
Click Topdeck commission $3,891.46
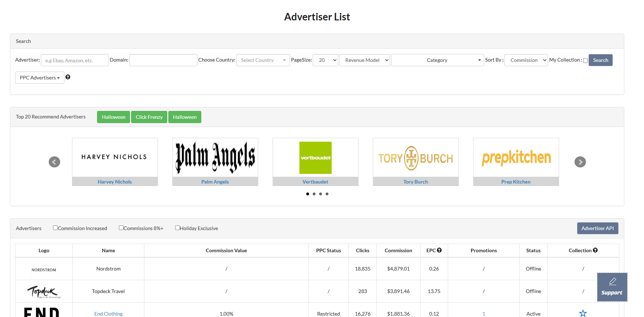[398, 291]
